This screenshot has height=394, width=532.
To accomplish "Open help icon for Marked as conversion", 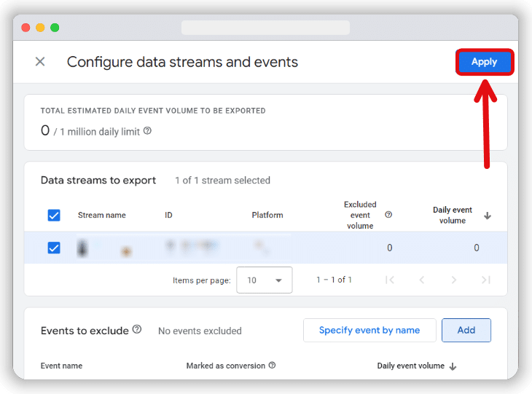I will tap(272, 365).
